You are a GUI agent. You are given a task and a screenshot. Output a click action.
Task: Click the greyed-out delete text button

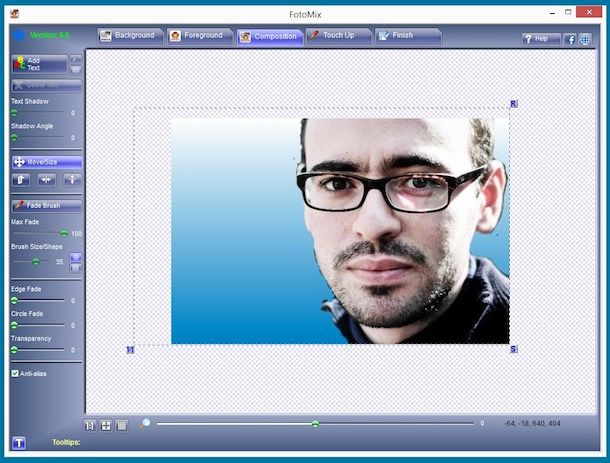click(x=46, y=85)
